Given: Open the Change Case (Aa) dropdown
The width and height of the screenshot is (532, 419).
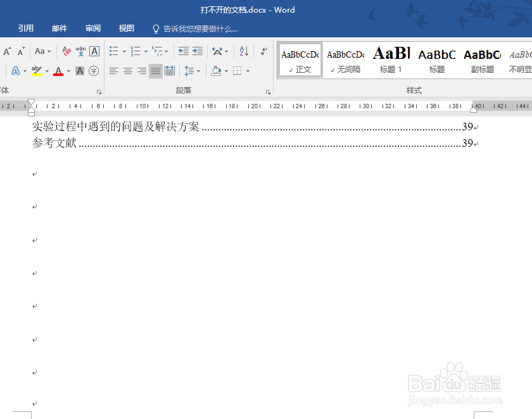Looking at the screenshot, I should tap(42, 51).
